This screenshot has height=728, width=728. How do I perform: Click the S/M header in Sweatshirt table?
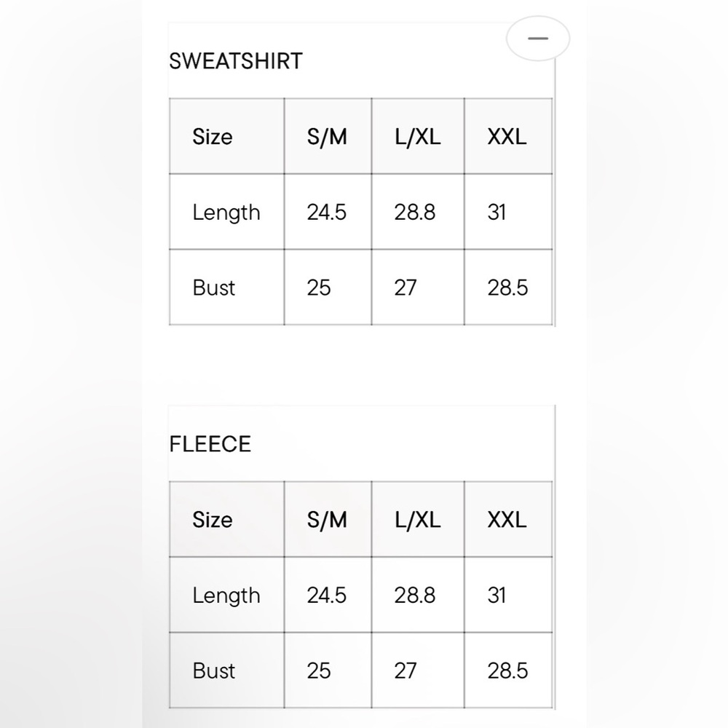(327, 137)
